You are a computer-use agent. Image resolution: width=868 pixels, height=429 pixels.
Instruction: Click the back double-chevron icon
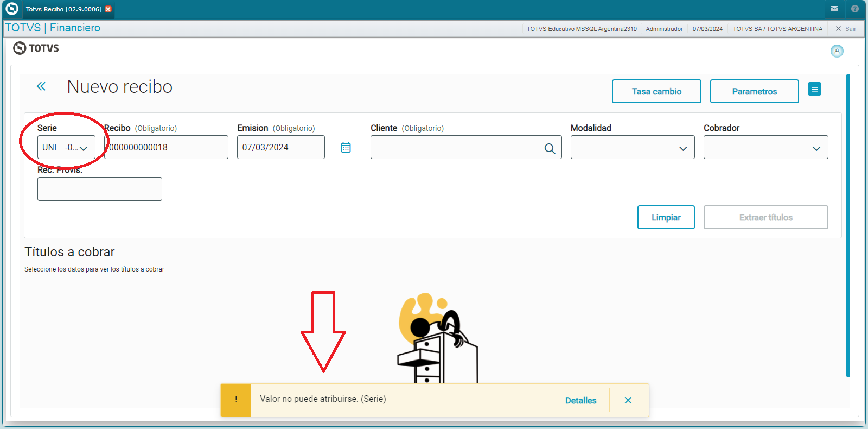tap(41, 86)
